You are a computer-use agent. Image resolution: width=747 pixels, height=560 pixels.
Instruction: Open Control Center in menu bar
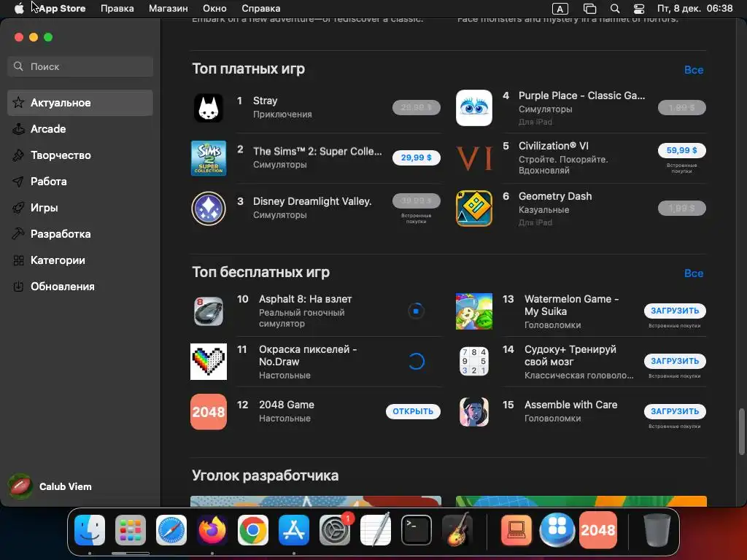[639, 9]
